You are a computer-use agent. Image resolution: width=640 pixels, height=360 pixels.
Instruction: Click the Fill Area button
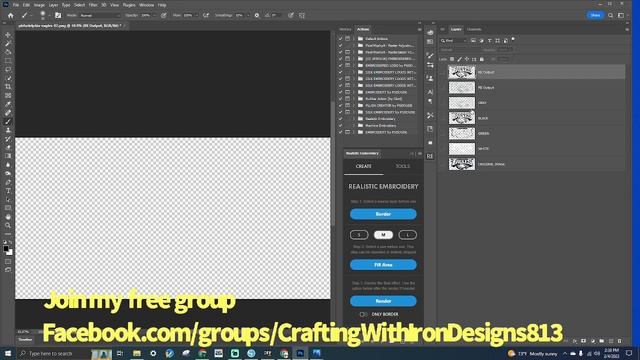(x=383, y=264)
